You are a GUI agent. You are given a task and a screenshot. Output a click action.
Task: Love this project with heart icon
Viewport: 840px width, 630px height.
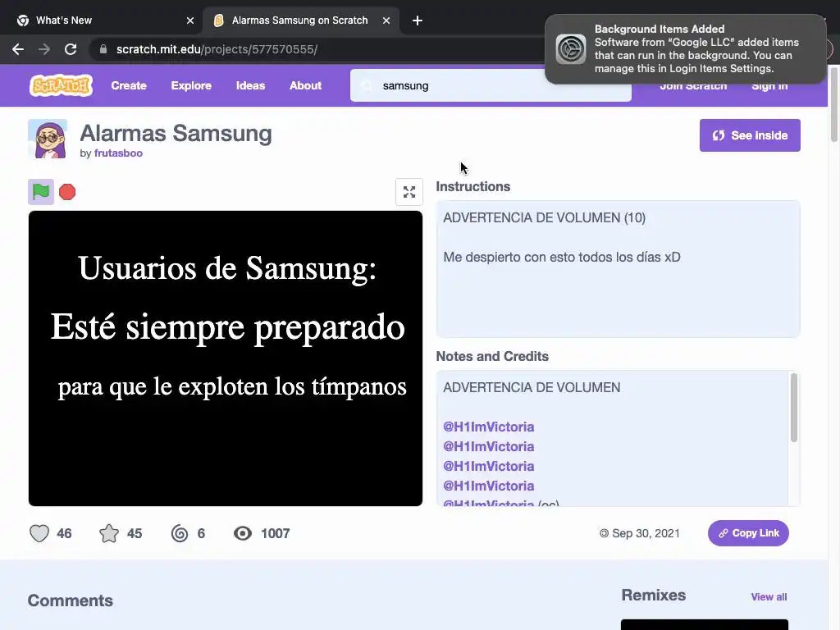coord(39,533)
